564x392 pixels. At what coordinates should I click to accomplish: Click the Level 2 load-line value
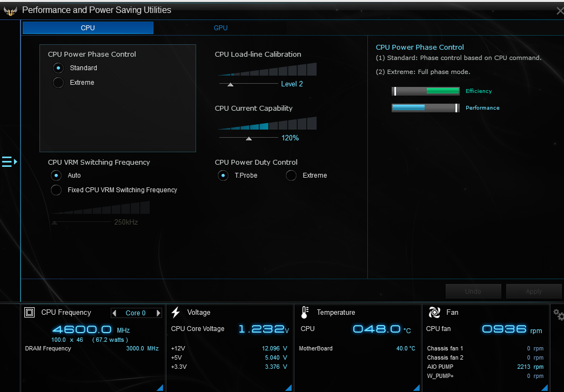pos(292,84)
